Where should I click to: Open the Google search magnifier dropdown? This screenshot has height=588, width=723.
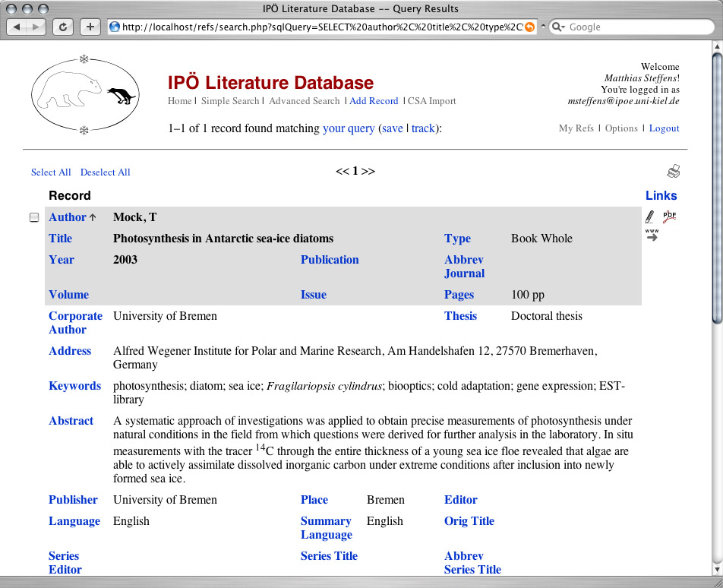[558, 27]
